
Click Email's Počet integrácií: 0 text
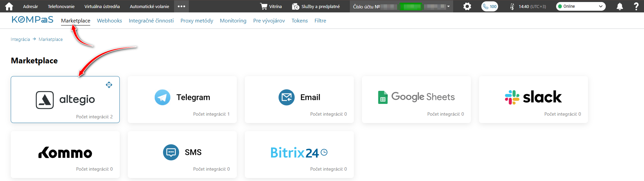328,114
